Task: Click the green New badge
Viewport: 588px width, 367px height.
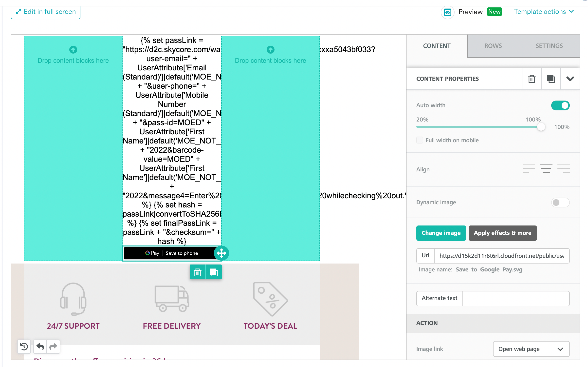Action: click(x=494, y=12)
